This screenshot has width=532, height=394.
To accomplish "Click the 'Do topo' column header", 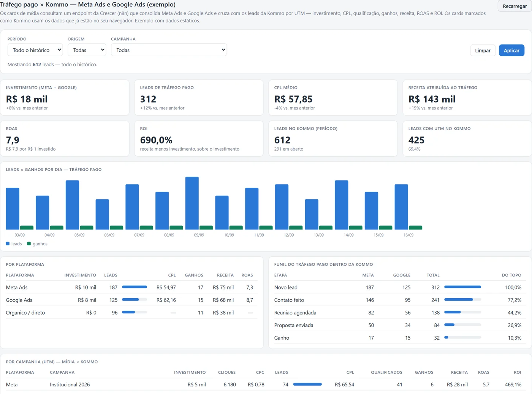I will (x=511, y=275).
